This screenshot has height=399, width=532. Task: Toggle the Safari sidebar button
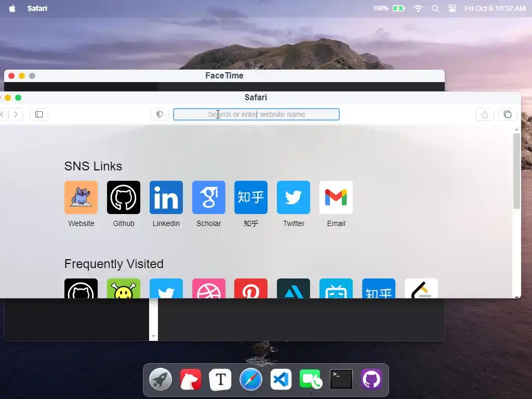39,114
